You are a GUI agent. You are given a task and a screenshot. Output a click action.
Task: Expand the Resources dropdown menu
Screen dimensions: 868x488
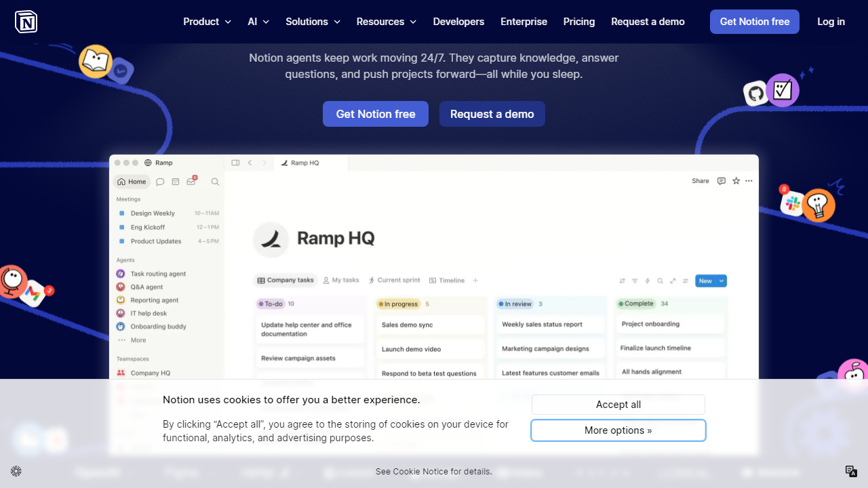[387, 22]
